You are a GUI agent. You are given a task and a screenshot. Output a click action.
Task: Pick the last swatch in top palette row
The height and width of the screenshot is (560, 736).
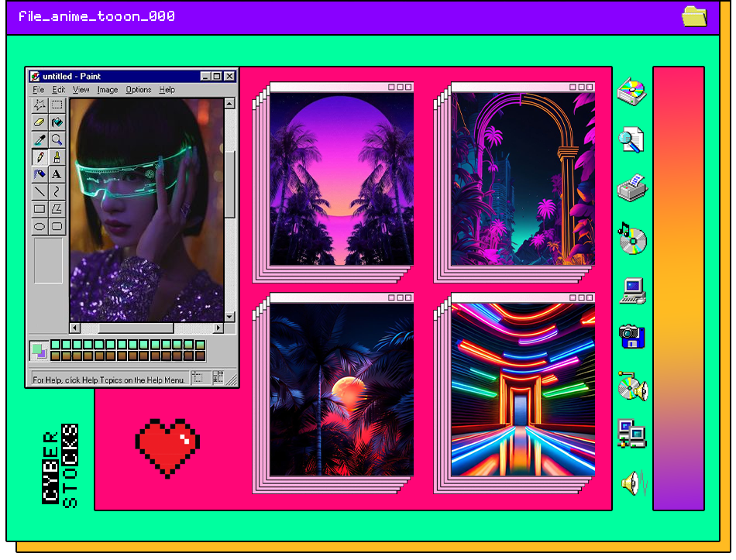pos(200,345)
